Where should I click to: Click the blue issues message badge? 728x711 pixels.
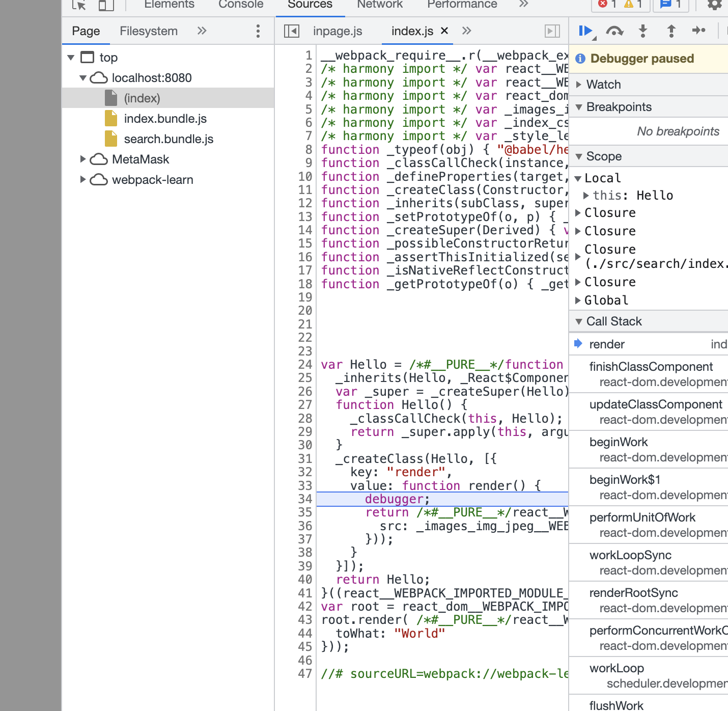point(670,4)
